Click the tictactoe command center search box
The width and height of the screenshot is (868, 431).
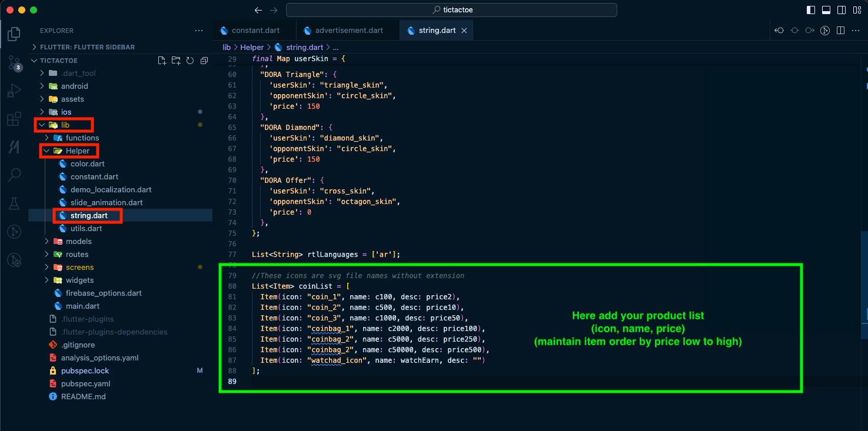click(x=451, y=10)
